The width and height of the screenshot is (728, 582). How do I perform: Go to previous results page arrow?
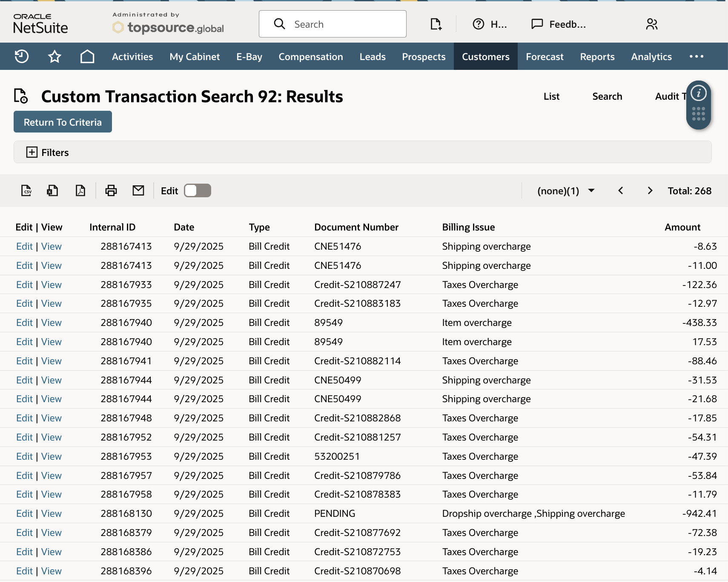pos(621,190)
